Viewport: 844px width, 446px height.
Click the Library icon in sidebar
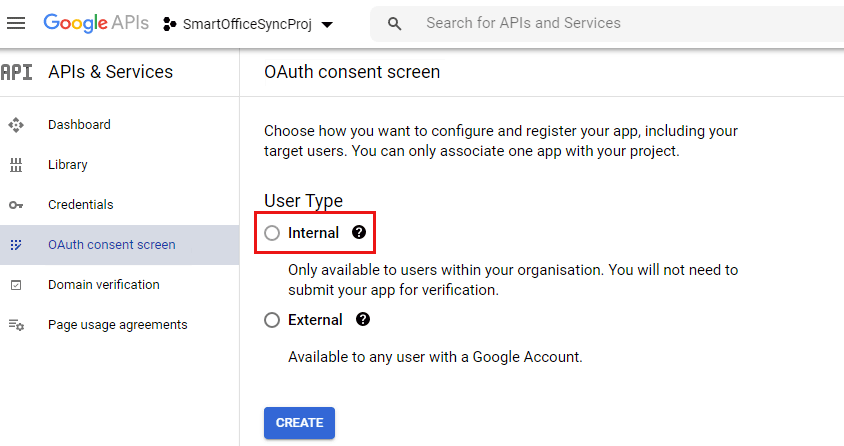coord(16,165)
